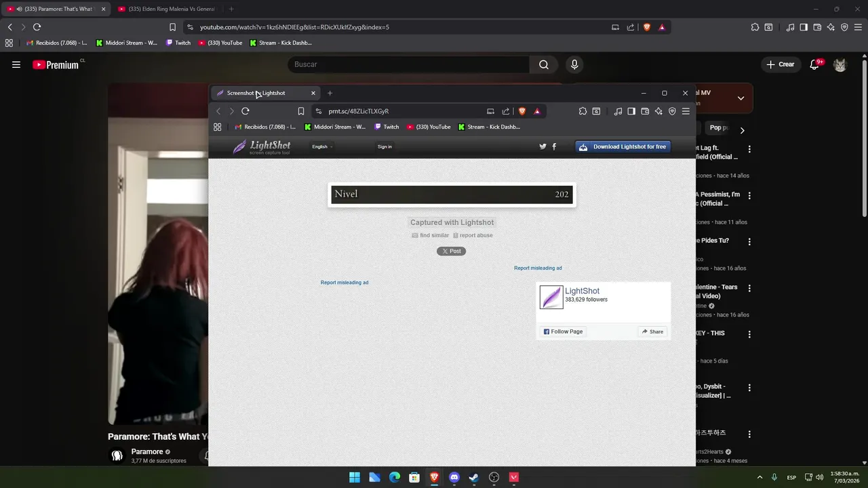The image size is (868, 488).
Task: Click next chips arrow in YouTube sidebar
Action: click(742, 130)
